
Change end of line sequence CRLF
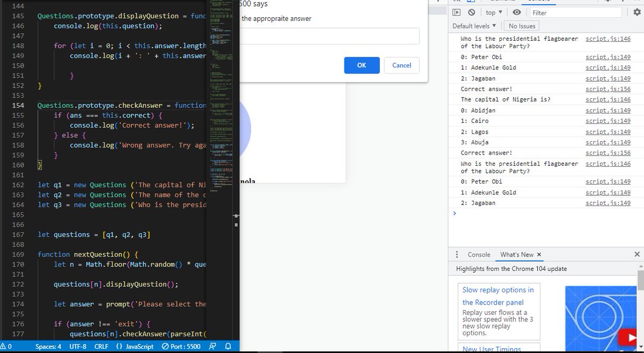point(101,346)
